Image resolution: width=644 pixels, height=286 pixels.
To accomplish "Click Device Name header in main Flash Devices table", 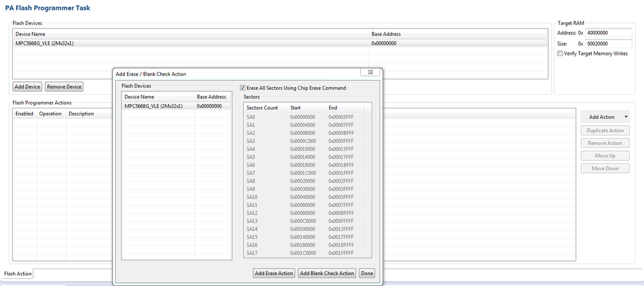I will 191,34.
